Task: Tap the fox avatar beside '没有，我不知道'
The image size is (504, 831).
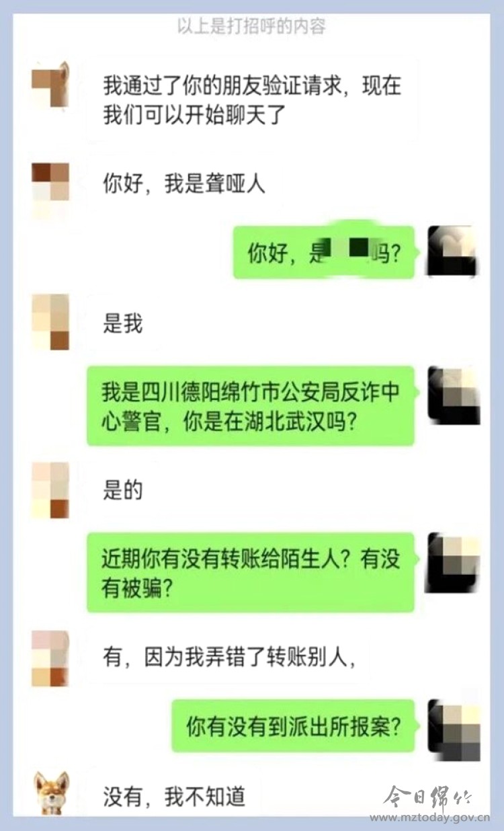Action: [x=51, y=793]
